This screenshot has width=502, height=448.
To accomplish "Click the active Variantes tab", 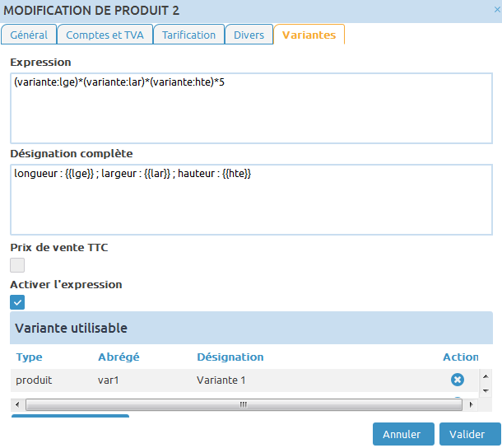I will tap(309, 35).
